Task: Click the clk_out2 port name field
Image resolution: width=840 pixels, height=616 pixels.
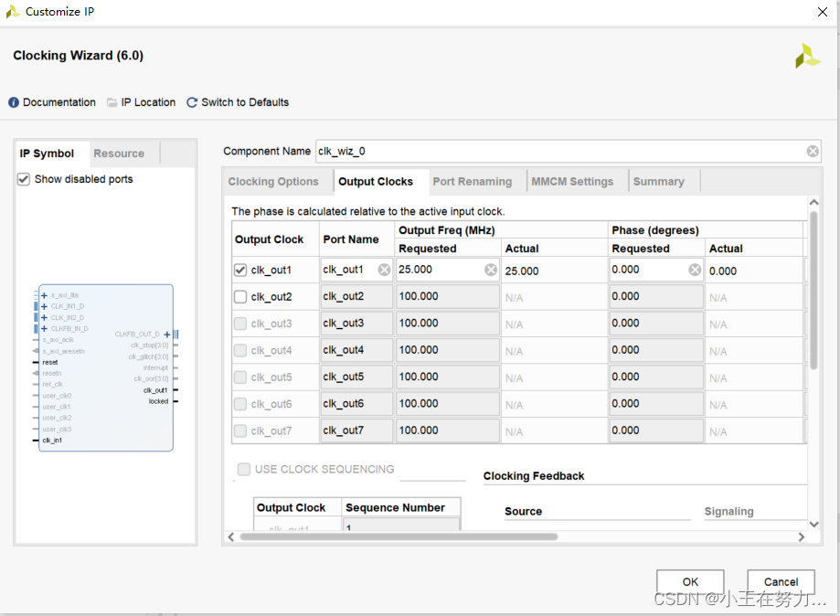Action: [356, 297]
